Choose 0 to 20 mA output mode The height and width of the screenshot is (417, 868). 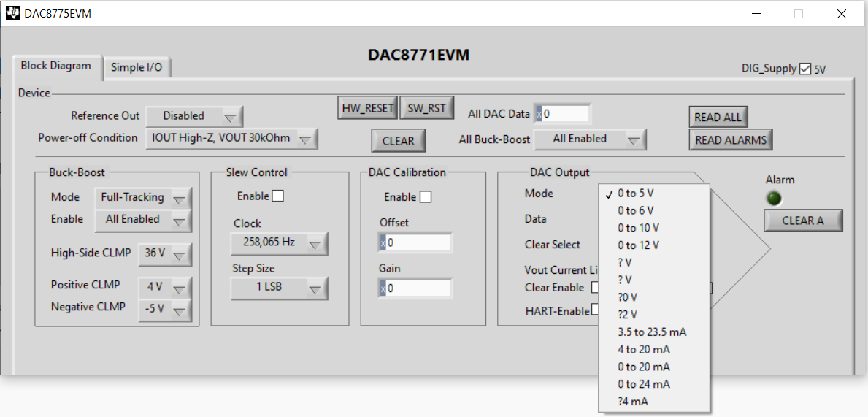tap(654, 367)
